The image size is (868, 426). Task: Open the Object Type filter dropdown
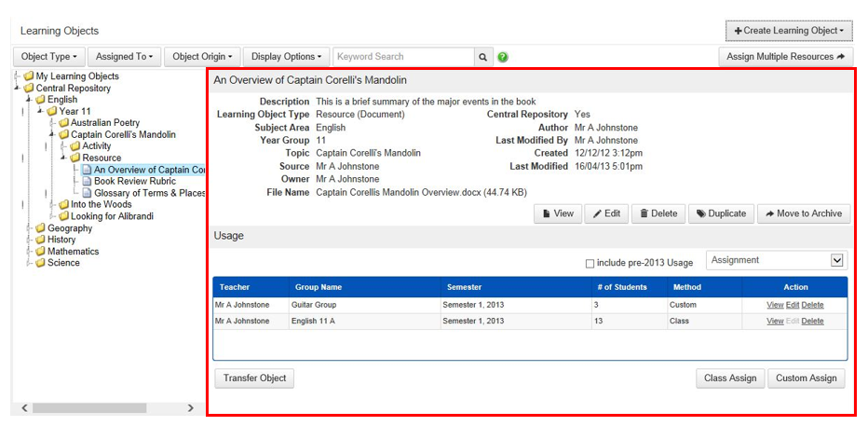pyautogui.click(x=49, y=57)
